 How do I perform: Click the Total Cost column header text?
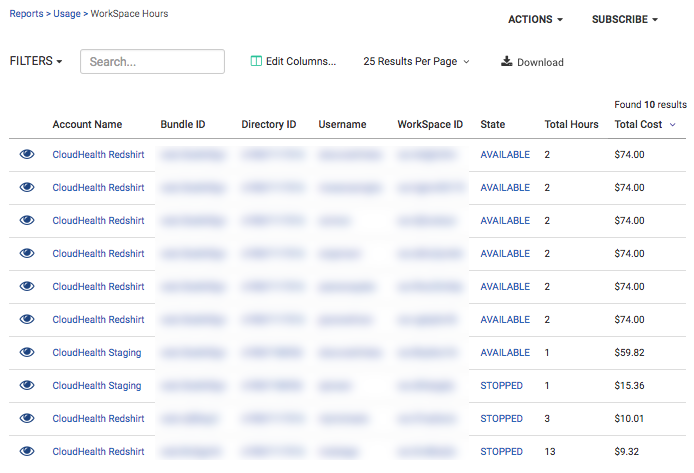click(638, 124)
